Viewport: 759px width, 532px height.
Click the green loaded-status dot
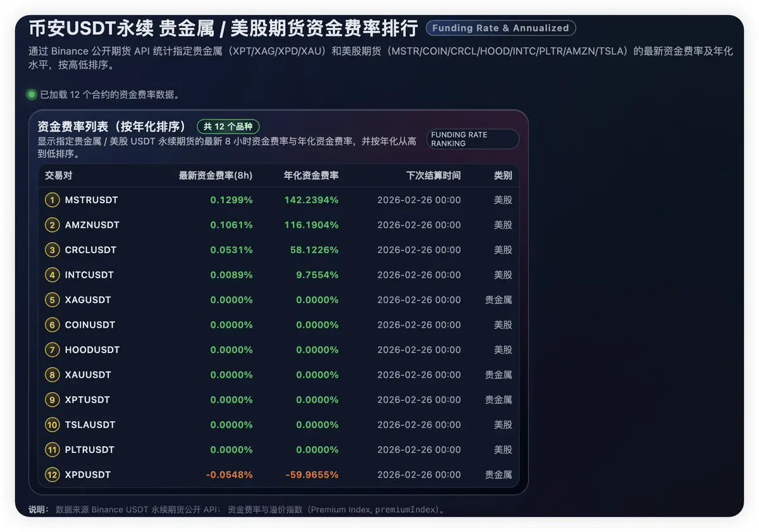point(32,95)
